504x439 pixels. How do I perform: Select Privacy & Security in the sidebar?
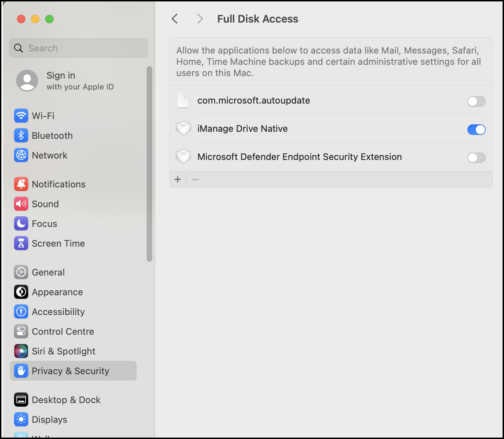click(x=70, y=371)
